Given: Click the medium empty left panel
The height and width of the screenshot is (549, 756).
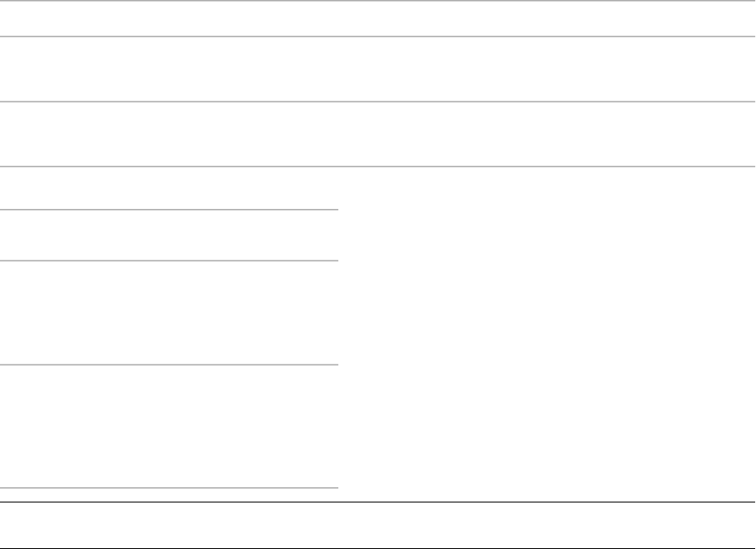Looking at the screenshot, I should [169, 313].
